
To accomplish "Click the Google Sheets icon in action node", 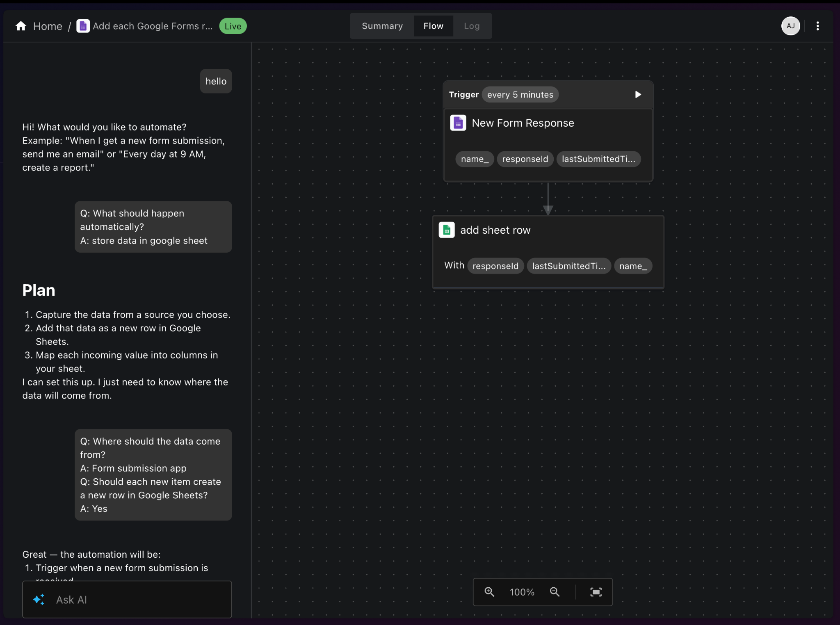I will [447, 230].
